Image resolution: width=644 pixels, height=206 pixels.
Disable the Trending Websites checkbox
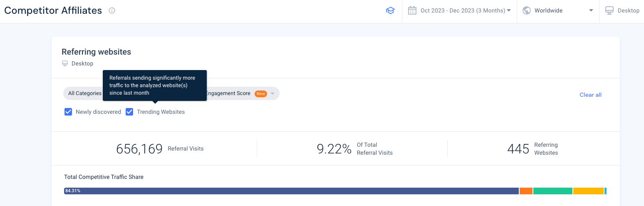tap(129, 112)
